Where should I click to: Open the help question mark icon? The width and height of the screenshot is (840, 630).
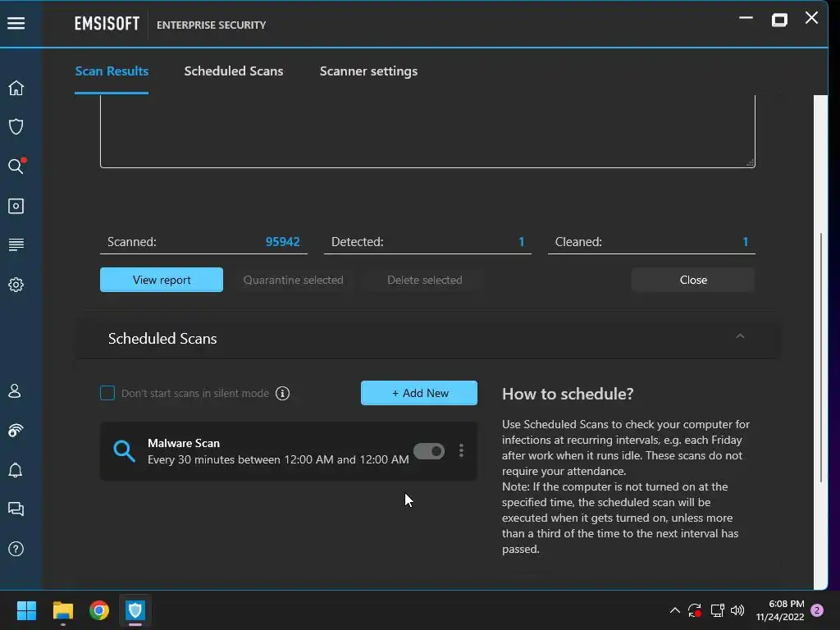tap(16, 549)
